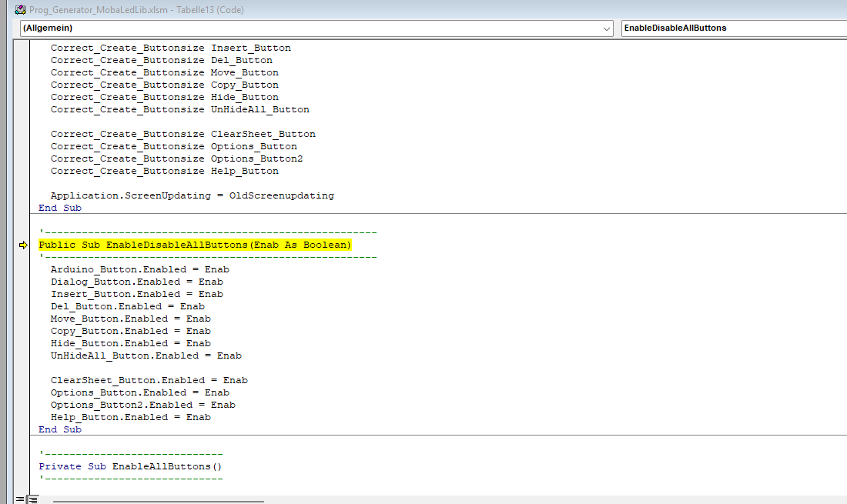Viewport: 847px width, 504px height.
Task: Click Correct_Create_Buttonsize Help_Button line
Action: coord(164,171)
